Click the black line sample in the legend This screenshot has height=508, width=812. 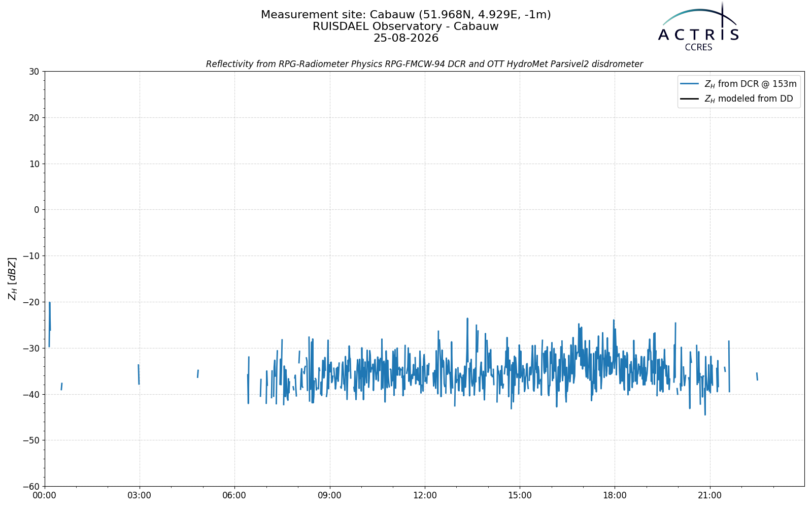coord(690,99)
